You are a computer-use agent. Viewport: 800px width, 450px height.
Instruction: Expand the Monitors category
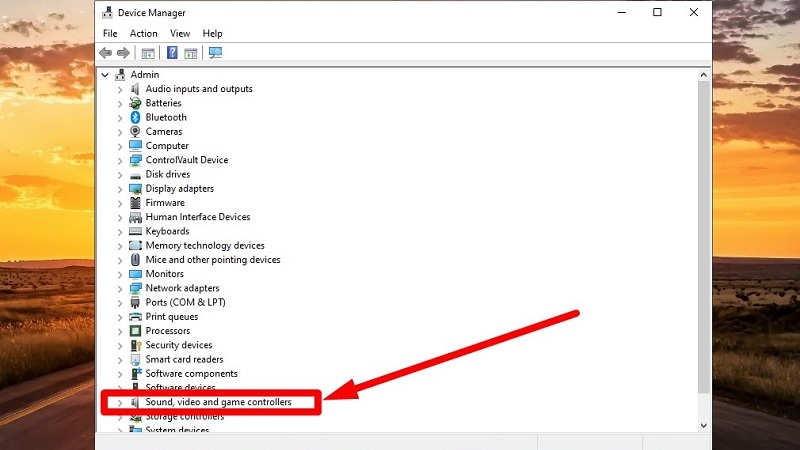120,274
